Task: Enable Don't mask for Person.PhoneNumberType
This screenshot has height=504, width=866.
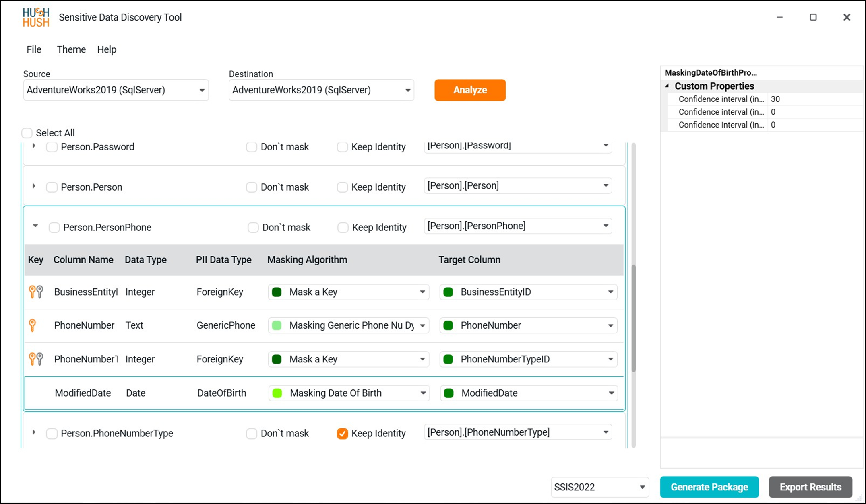Action: click(252, 434)
